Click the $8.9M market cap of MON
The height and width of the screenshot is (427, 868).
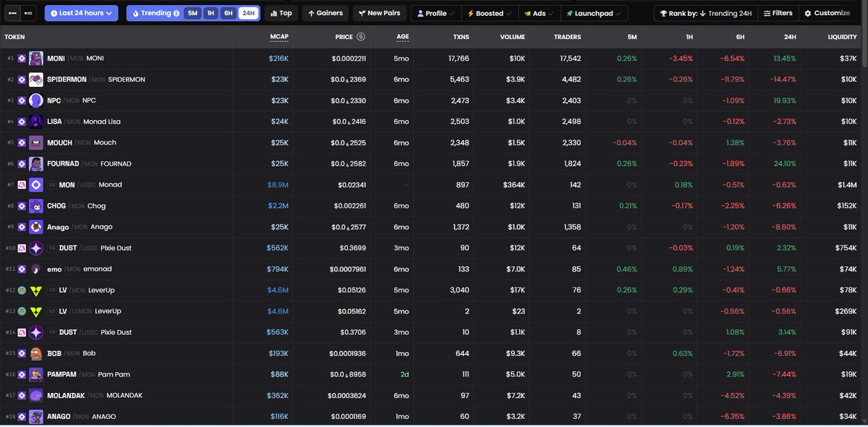click(278, 185)
